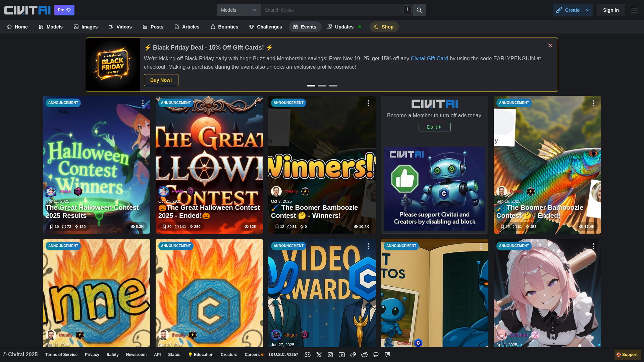The height and width of the screenshot is (362, 644).
Task: Expand the Models search category dropdown
Action: [238, 10]
